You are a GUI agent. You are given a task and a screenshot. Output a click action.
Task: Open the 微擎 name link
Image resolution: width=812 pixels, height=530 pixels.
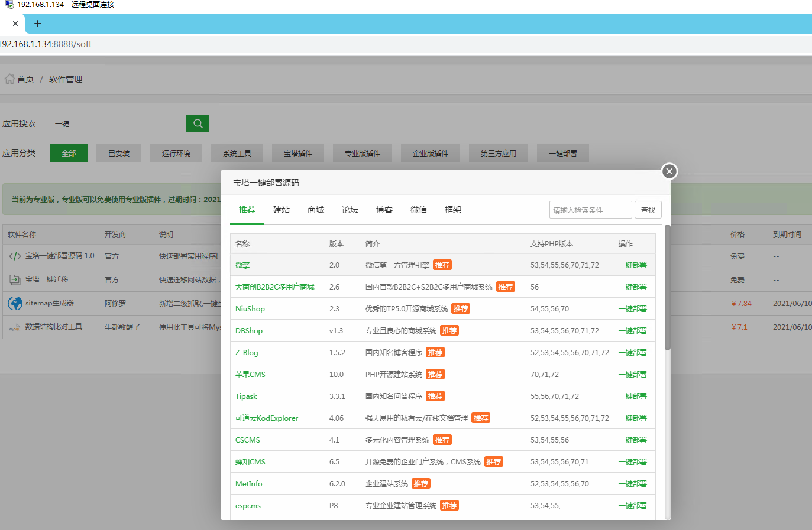click(x=242, y=265)
